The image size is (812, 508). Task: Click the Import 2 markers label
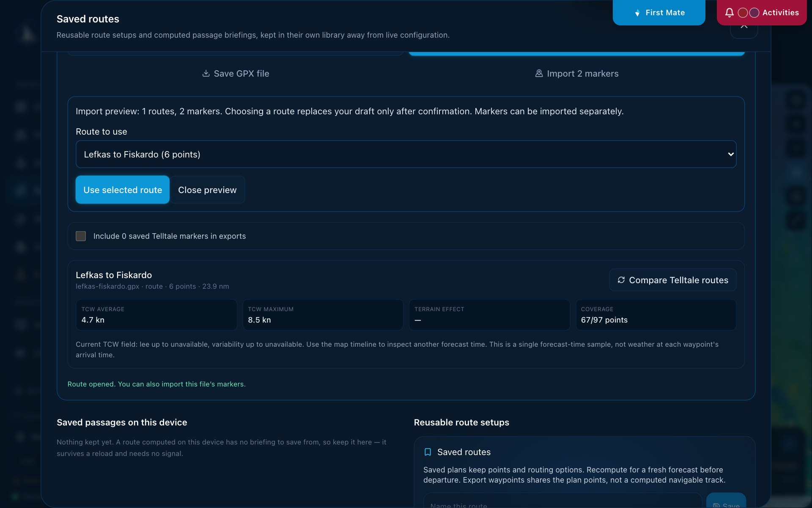tap(582, 73)
